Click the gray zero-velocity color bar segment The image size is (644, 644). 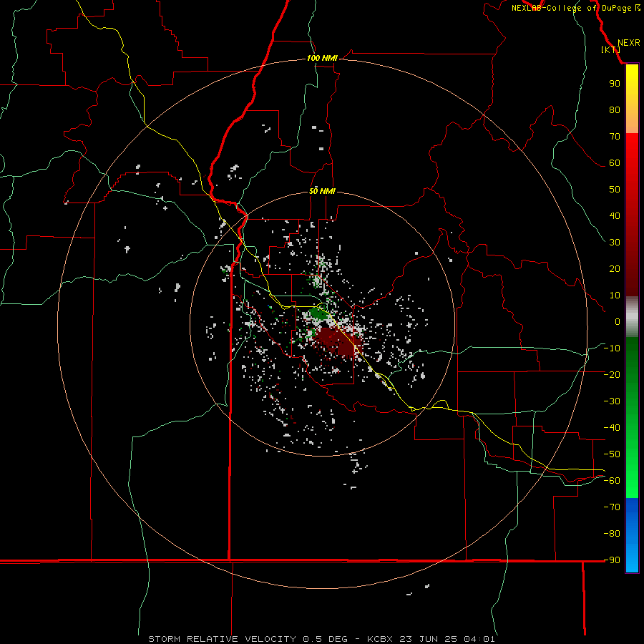point(632,317)
